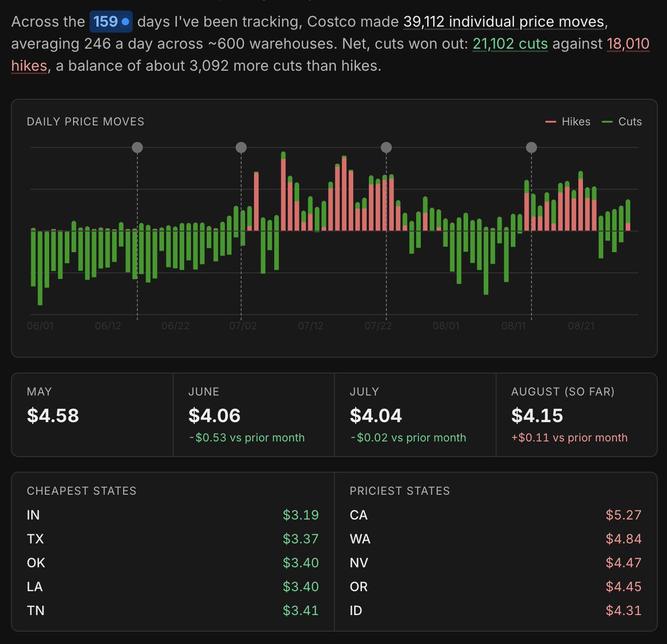
Task: Toggle the Hikes legend entry
Action: tap(568, 122)
